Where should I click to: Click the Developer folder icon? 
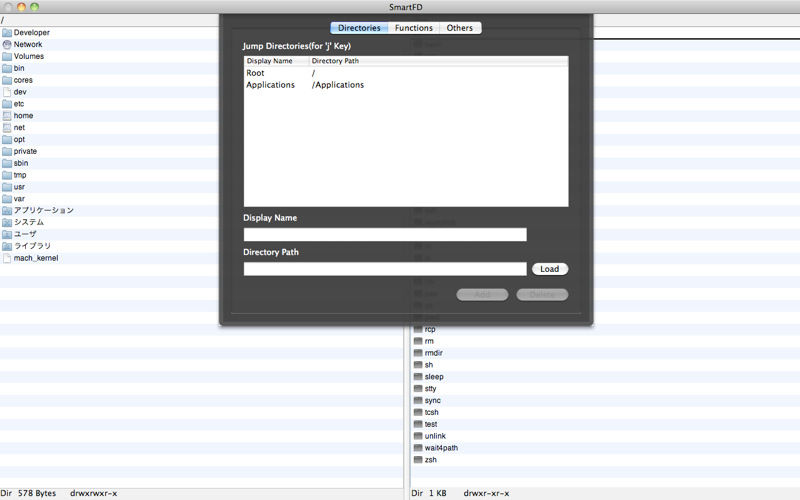[7, 33]
